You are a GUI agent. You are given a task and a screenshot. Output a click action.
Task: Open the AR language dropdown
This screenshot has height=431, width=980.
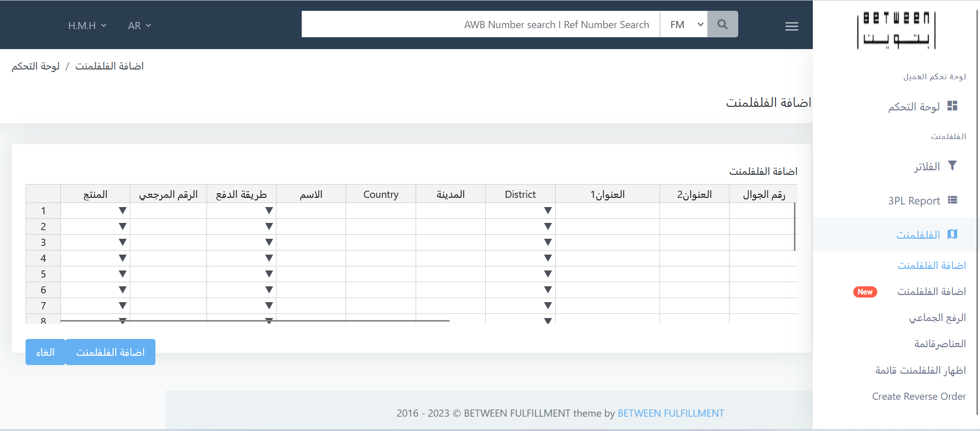(x=139, y=26)
